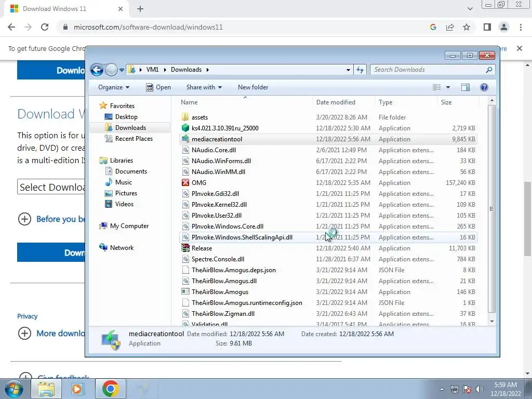Open the view options dropdown arrow
This screenshot has height=399, width=532.
448,87
